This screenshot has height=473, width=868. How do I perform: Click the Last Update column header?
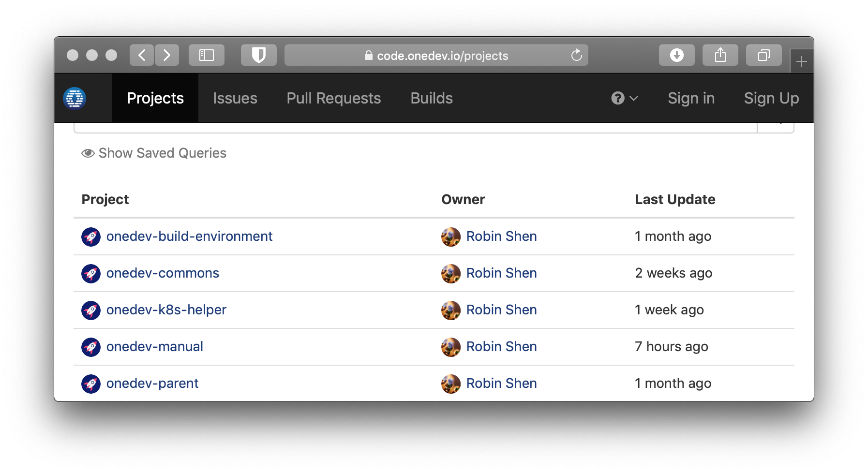pos(675,199)
